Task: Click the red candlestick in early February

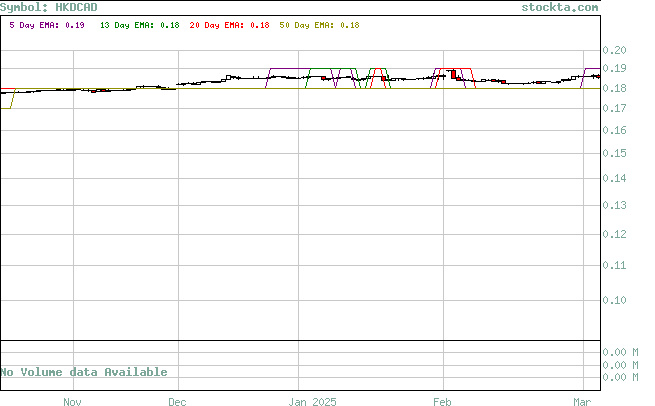Action: (454, 74)
